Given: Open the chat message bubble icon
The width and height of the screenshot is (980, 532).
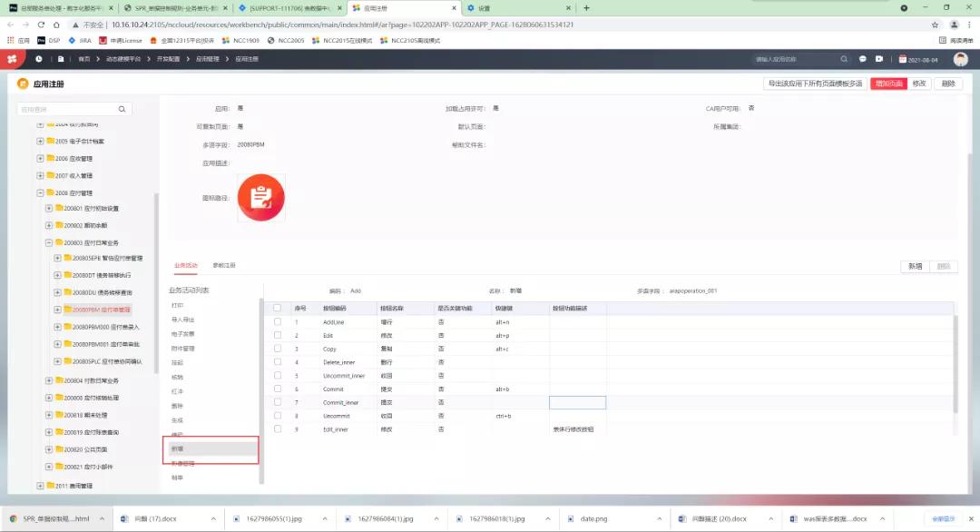Looking at the screenshot, I should click(863, 59).
